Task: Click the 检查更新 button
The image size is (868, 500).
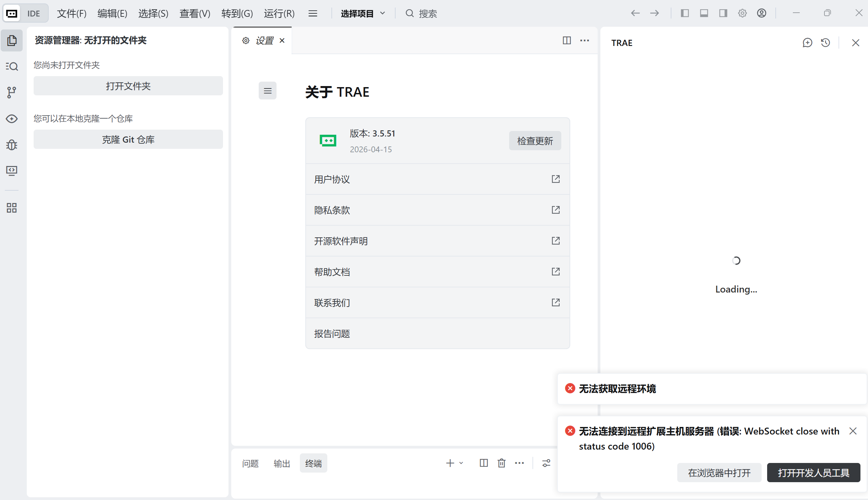Action: coord(535,141)
